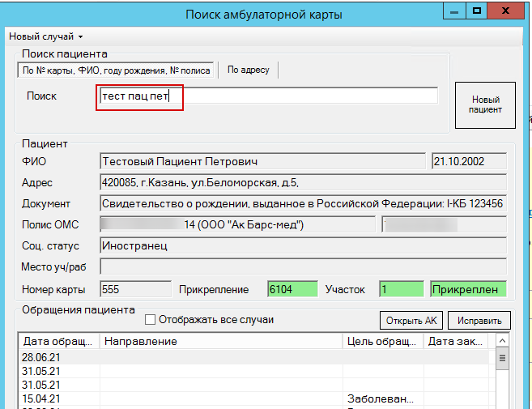
Task: Switch to the По адресу search tab
Action: [x=248, y=70]
